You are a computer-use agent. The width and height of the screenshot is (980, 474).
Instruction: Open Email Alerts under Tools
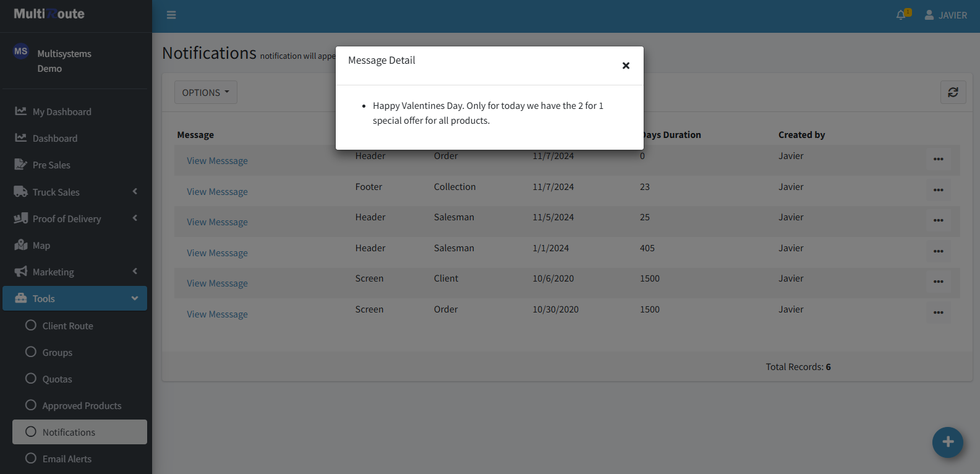pos(79,459)
